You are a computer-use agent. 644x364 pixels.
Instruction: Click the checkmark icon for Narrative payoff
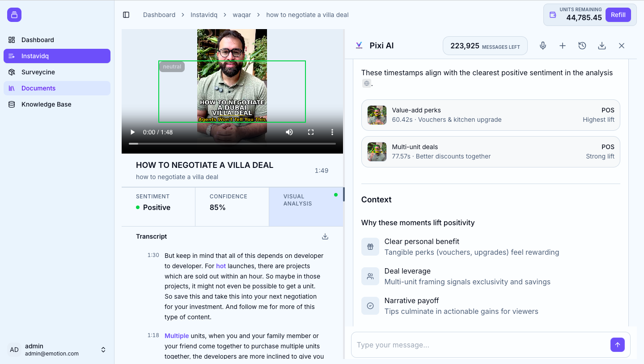pyautogui.click(x=370, y=306)
